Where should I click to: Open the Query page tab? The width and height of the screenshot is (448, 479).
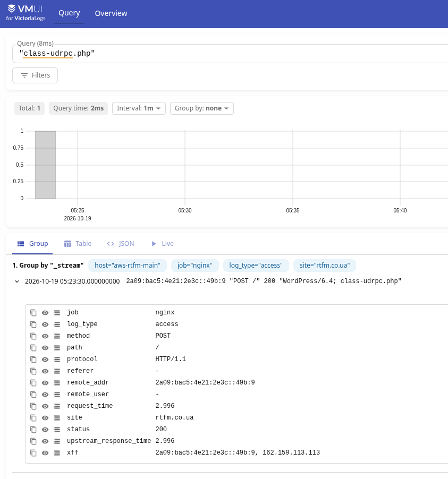[x=69, y=13]
